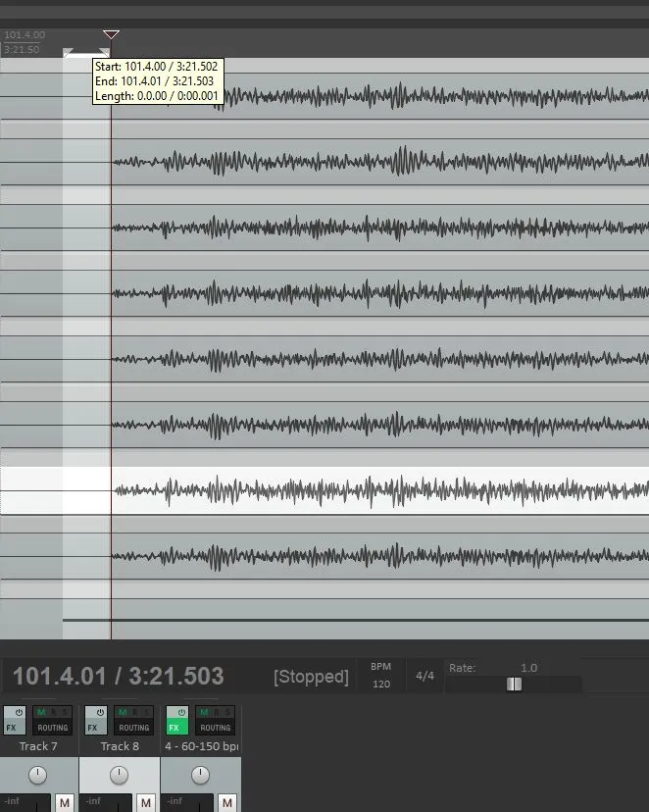Mute Track 8 in the mixer
Viewport: 649px width, 812px height.
pos(146,803)
